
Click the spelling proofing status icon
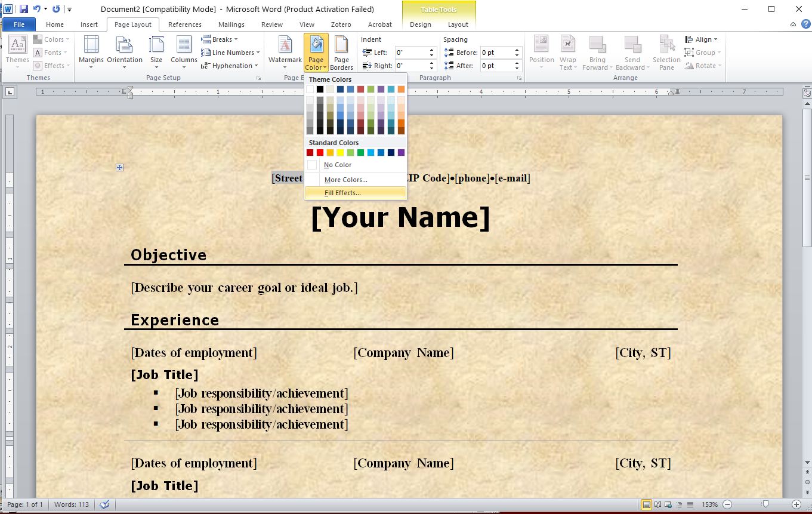105,504
